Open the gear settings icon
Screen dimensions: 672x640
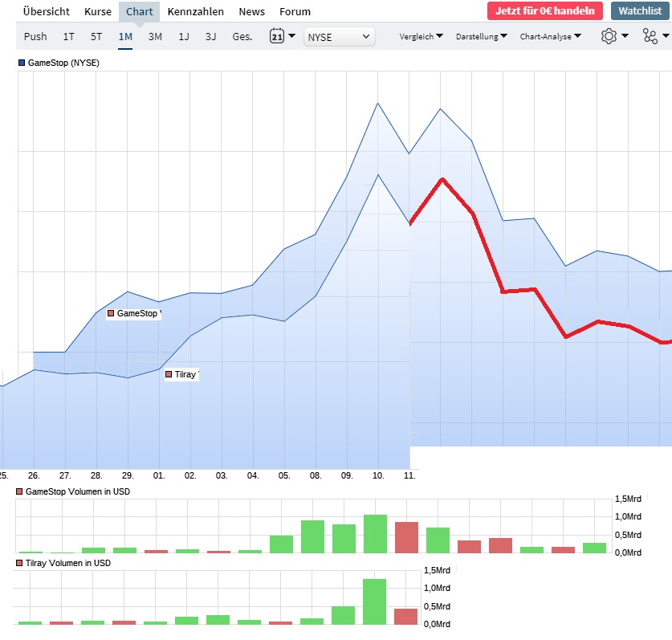point(609,36)
